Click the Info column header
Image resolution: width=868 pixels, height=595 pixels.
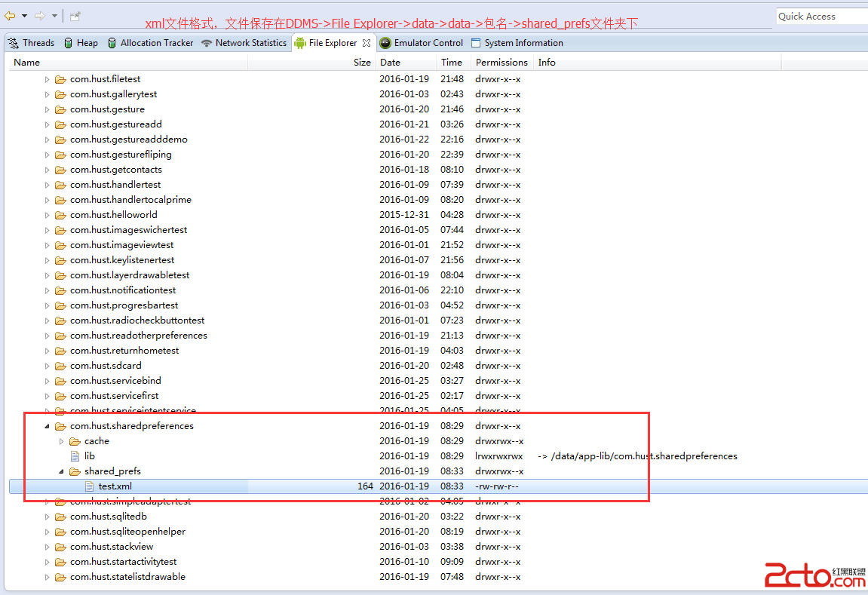click(x=658, y=63)
